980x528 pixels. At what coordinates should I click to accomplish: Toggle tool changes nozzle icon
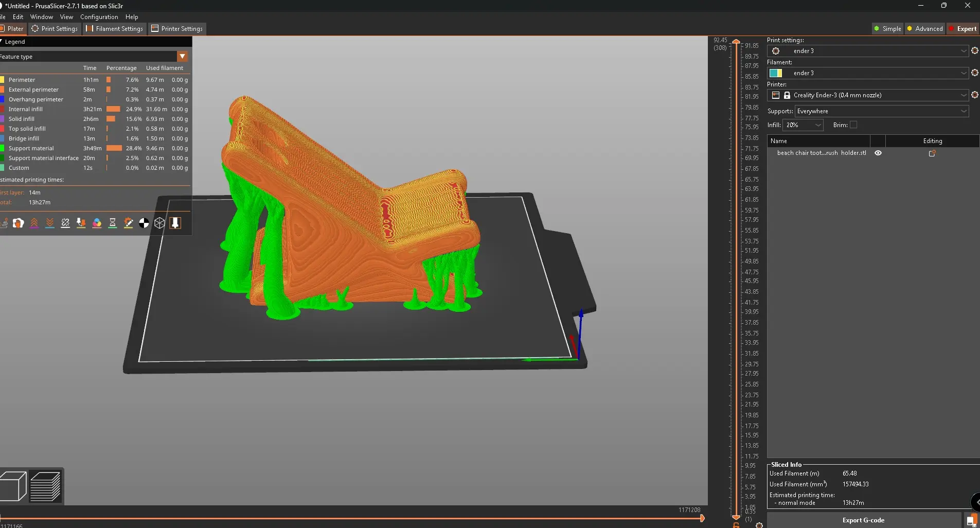tap(81, 223)
